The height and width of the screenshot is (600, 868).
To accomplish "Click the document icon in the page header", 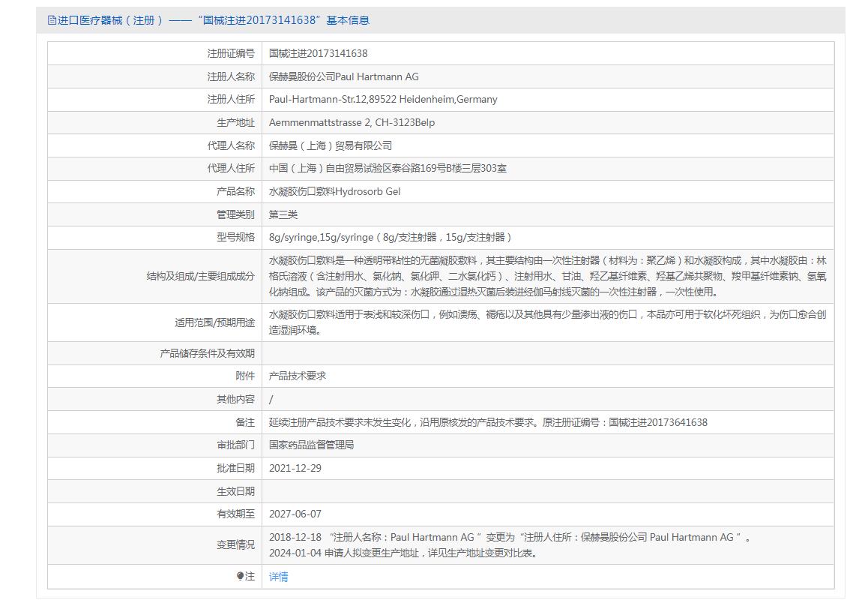I will [52, 20].
